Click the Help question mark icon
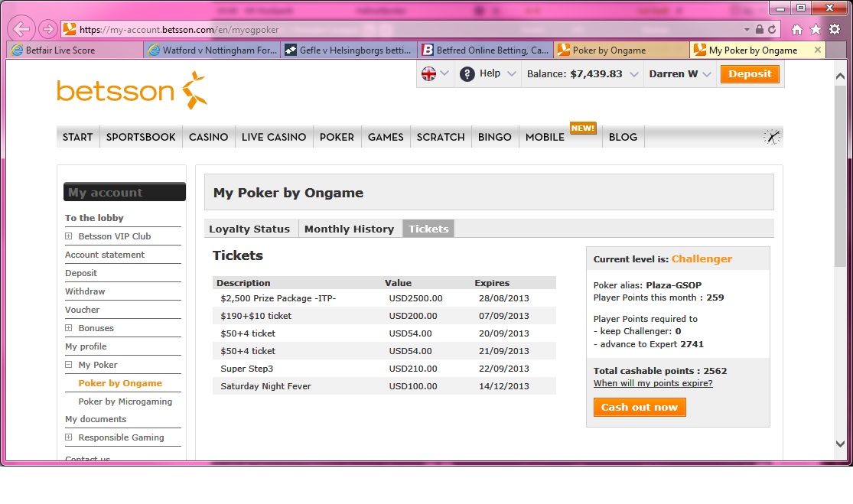Viewport: 853px width, 504px height. click(467, 73)
